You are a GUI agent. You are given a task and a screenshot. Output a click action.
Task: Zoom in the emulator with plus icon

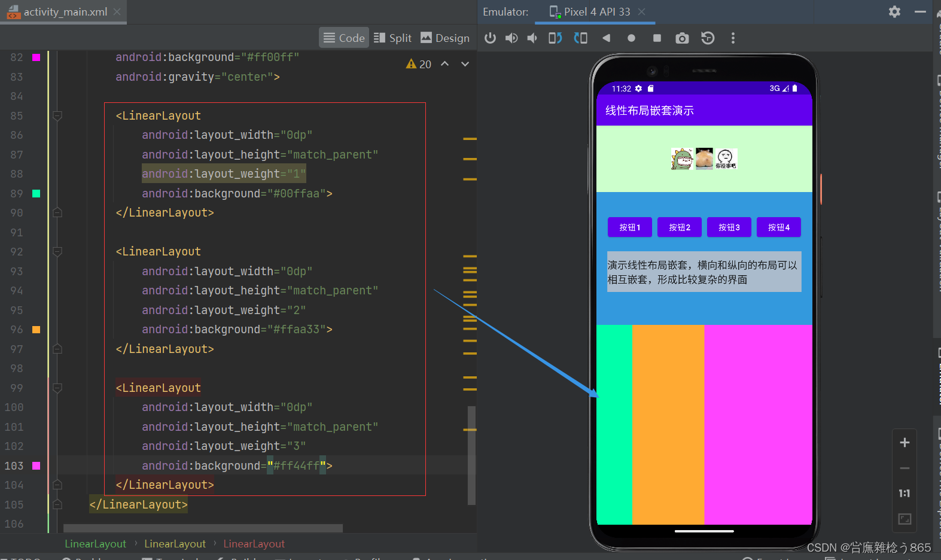point(905,443)
